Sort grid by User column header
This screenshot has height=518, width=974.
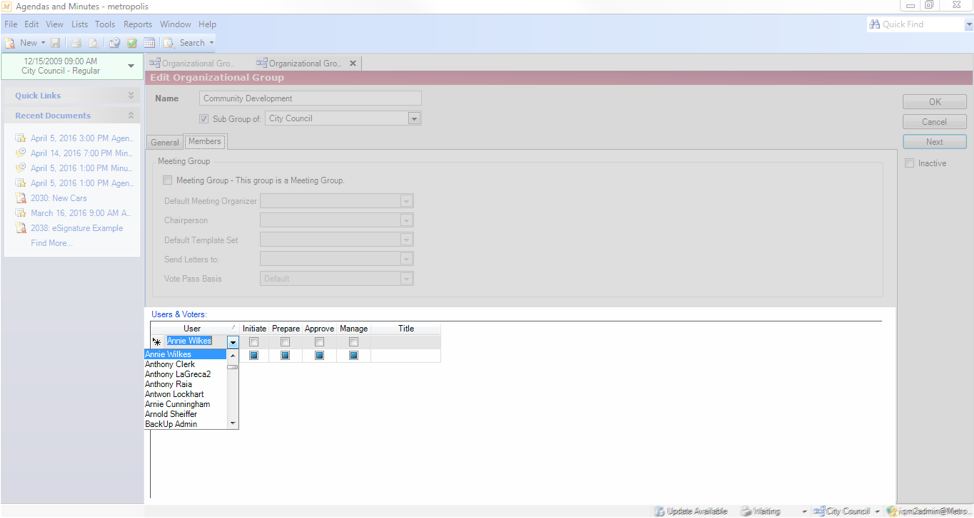[195, 329]
